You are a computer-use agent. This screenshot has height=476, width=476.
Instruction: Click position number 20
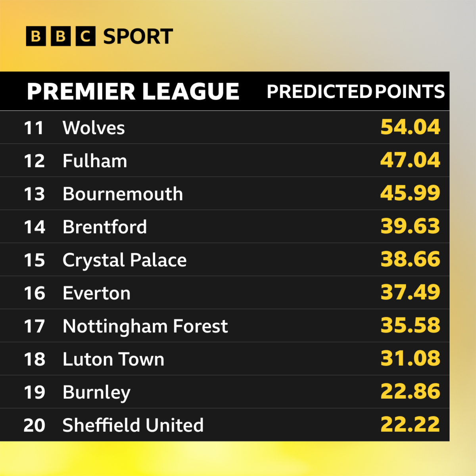click(x=35, y=425)
